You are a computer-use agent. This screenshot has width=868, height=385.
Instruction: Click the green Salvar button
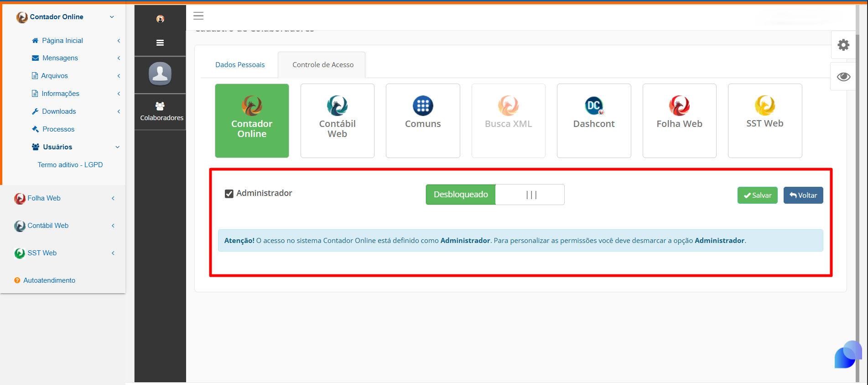coord(757,195)
